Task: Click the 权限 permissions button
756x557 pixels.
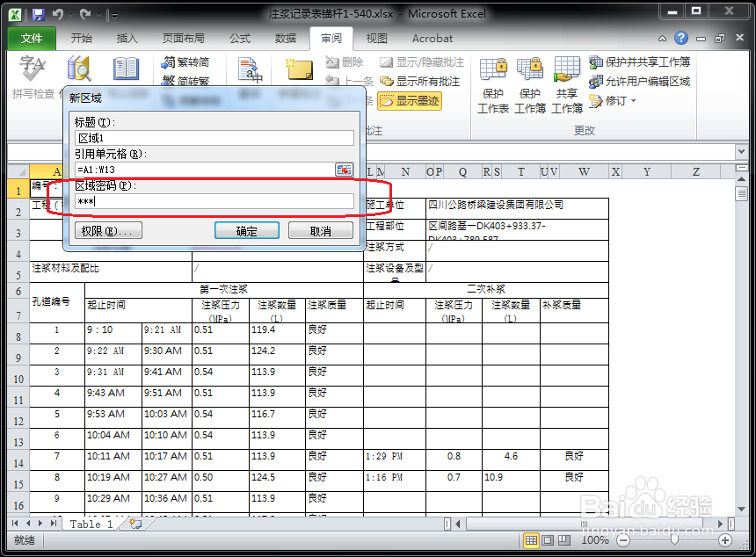Action: (x=107, y=230)
